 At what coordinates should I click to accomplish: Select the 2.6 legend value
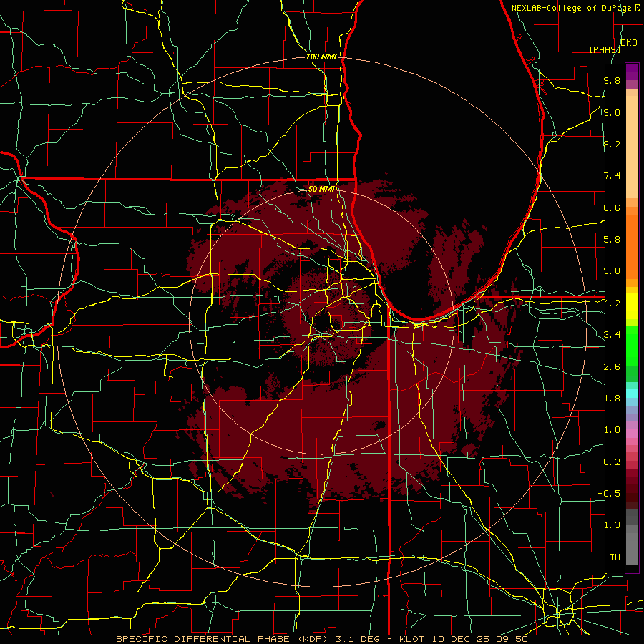point(612,367)
